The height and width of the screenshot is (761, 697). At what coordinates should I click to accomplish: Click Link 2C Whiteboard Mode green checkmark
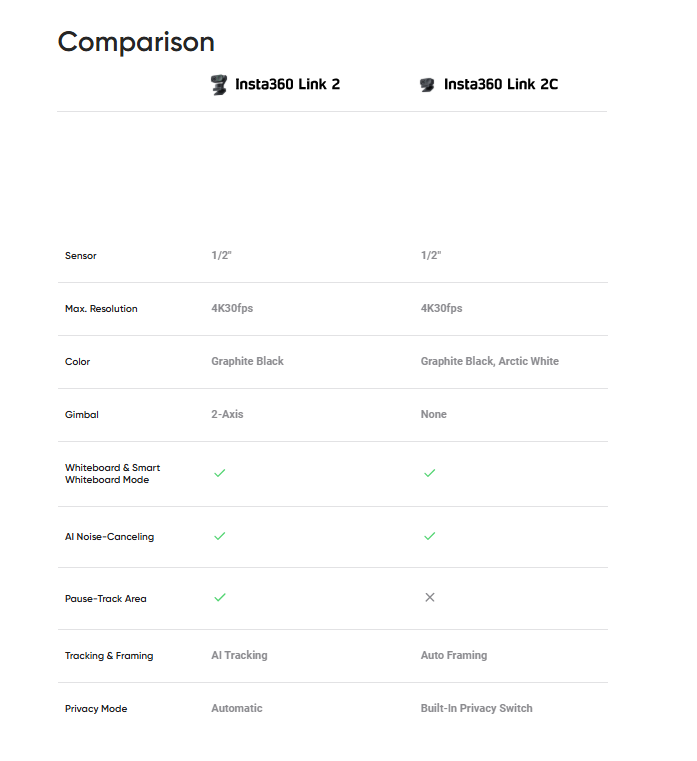click(x=430, y=473)
